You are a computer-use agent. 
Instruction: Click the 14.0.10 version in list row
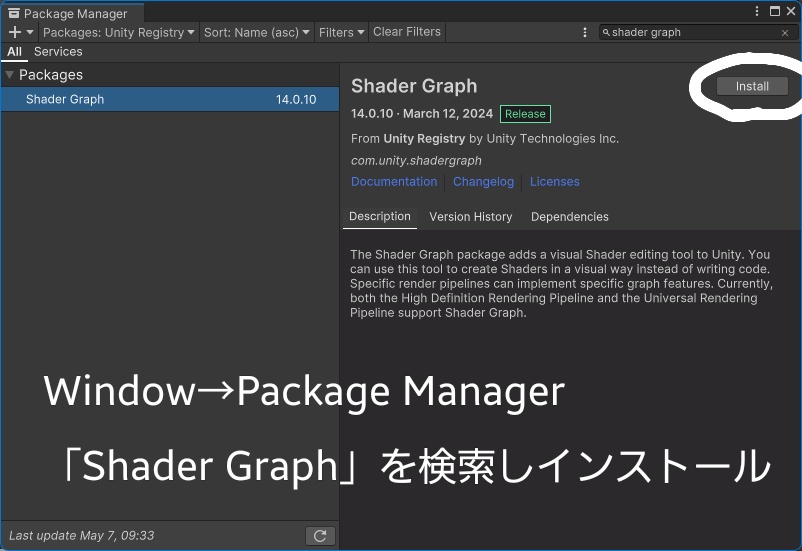(296, 100)
